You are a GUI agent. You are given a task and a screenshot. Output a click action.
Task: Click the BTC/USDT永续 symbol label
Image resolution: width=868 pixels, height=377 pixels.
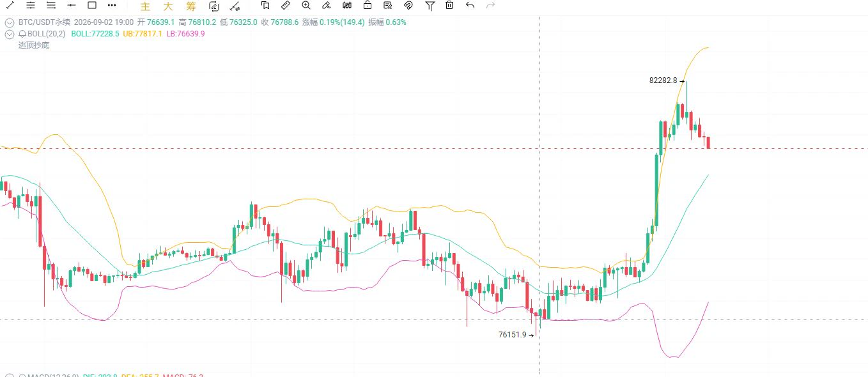point(44,22)
